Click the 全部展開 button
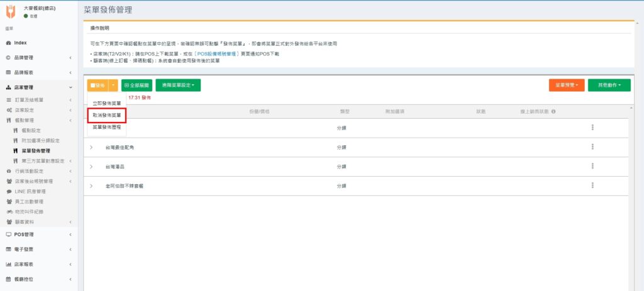644x291 pixels. pos(136,85)
